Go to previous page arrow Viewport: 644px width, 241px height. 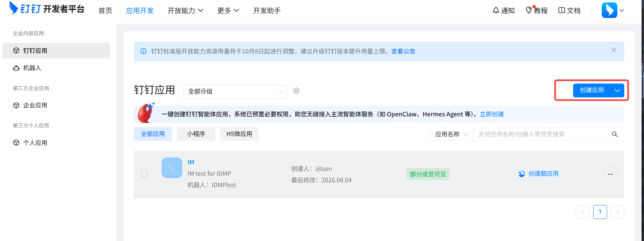(583, 212)
